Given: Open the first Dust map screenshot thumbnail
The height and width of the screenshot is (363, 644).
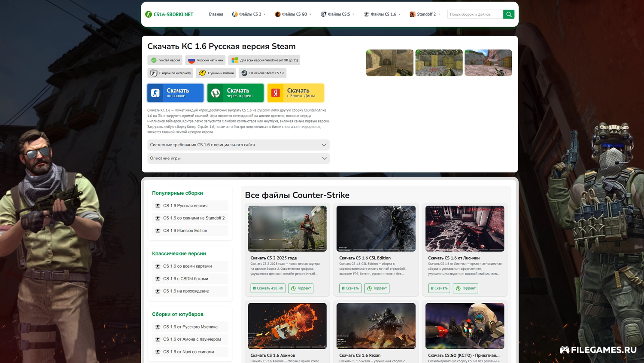Looking at the screenshot, I should click(389, 63).
